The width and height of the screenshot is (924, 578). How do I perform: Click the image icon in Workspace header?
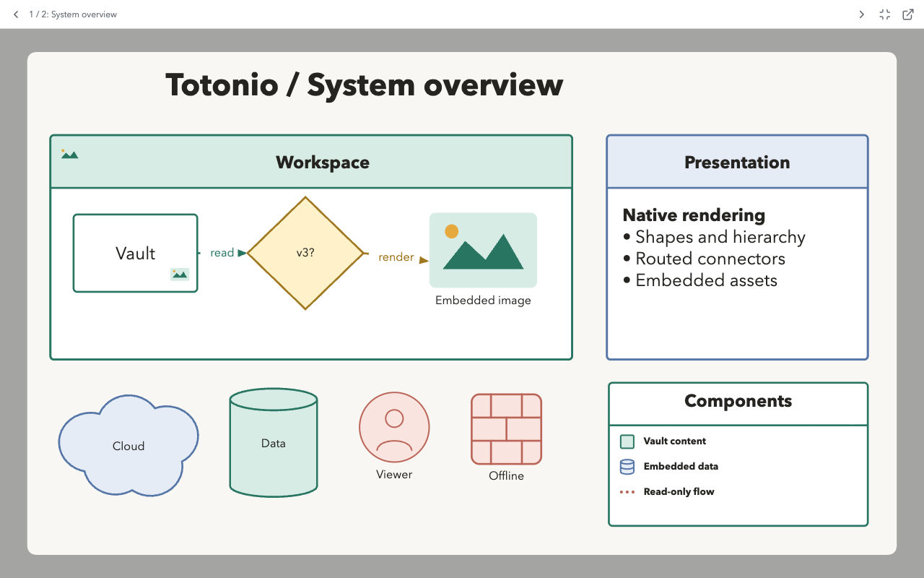(x=69, y=154)
